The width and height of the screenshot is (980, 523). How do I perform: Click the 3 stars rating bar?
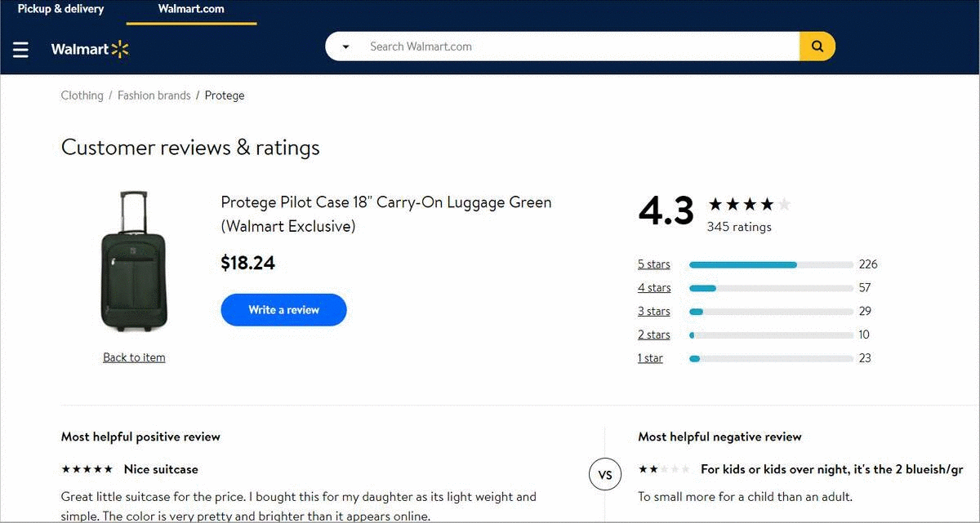771,312
